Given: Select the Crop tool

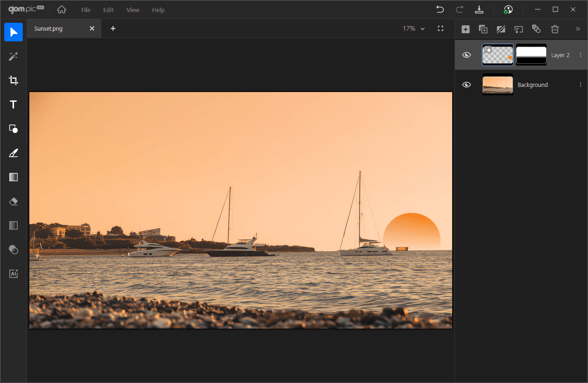Looking at the screenshot, I should 13,80.
